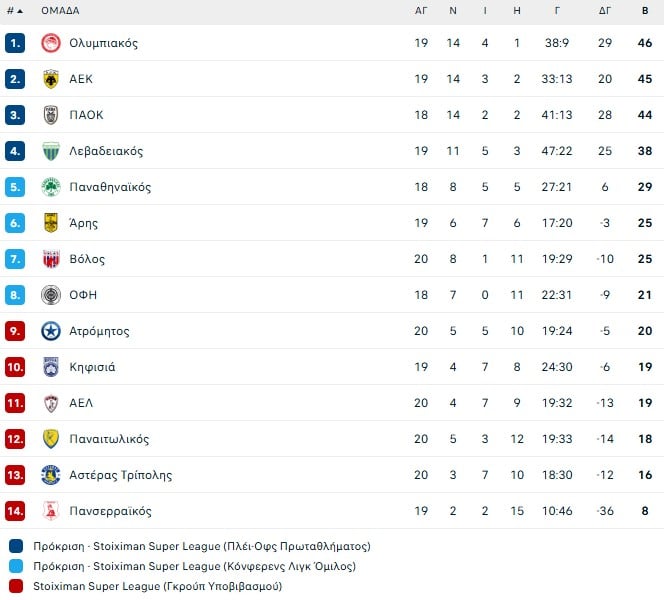Image resolution: width=664 pixels, height=600 pixels.
Task: Click the AEK team crest icon
Action: 51,79
